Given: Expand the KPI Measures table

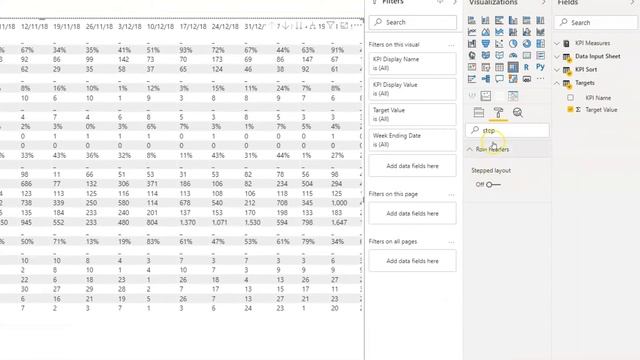Looking at the screenshot, I should click(558, 43).
